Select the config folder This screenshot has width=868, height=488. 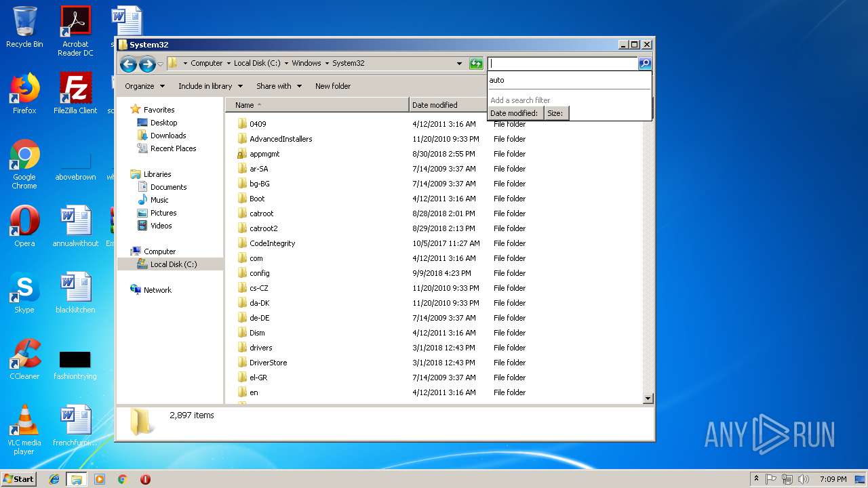click(x=259, y=273)
